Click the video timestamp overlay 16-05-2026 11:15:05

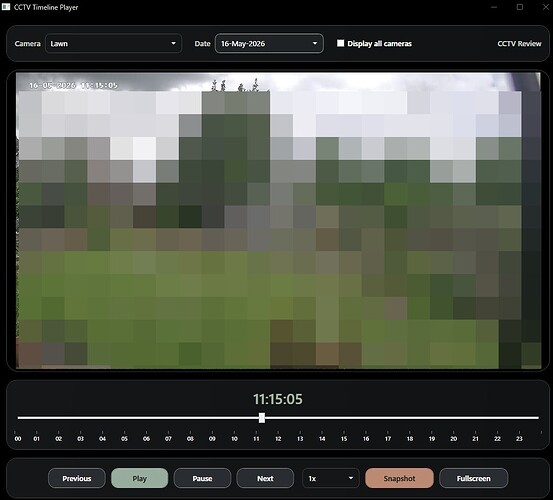click(x=73, y=85)
